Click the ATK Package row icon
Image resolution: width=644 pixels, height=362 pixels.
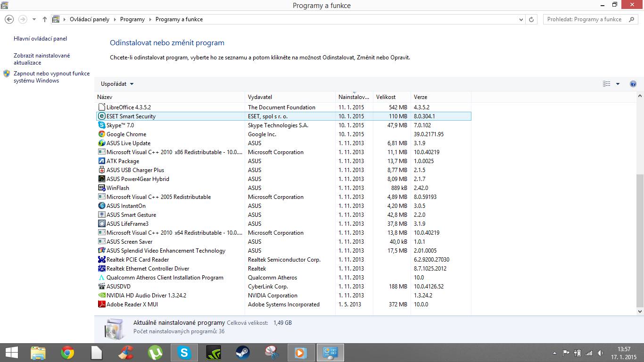[102, 161]
